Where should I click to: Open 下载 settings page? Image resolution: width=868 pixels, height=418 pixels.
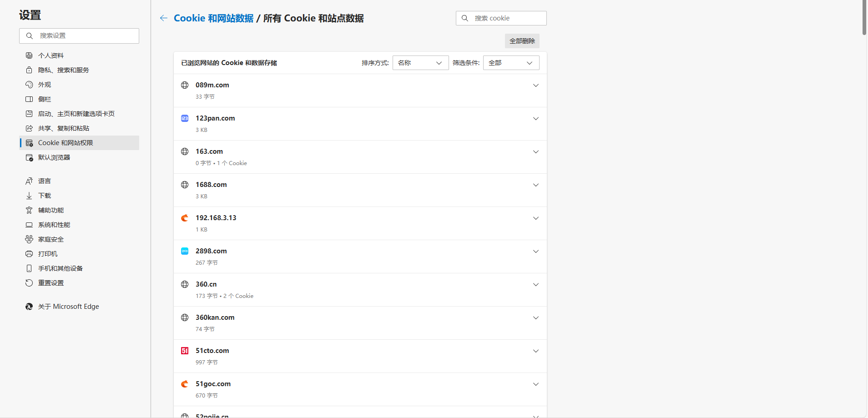tap(79, 196)
